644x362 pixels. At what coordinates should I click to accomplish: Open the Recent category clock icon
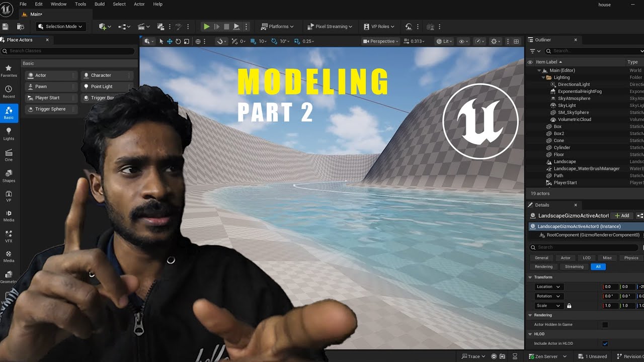[9, 92]
